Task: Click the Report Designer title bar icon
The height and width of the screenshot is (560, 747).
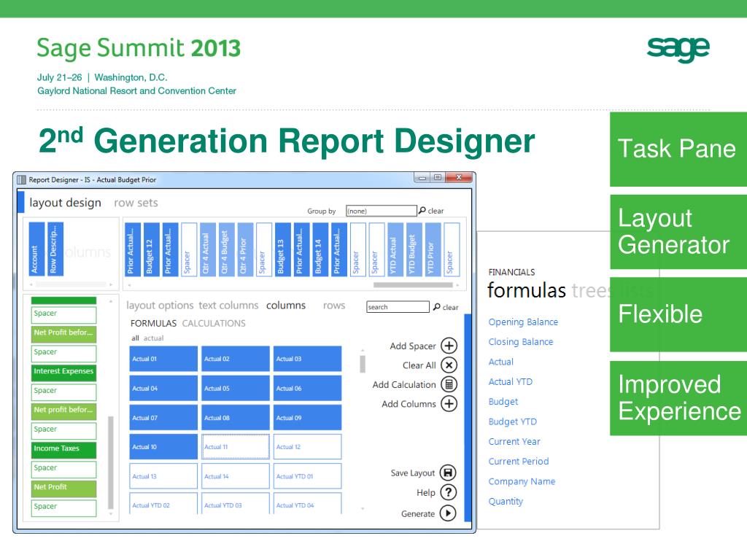Action: pos(21,179)
